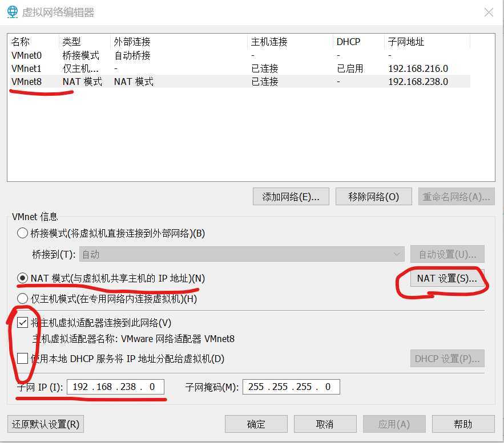Select the VMnet0 row
Image resolution: width=504 pixels, height=443 pixels.
click(x=240, y=55)
